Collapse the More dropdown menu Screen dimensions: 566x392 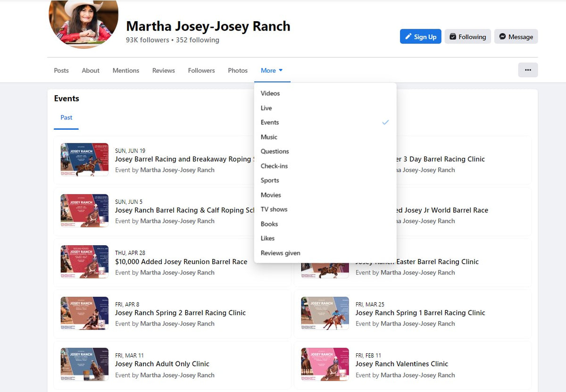pos(272,70)
